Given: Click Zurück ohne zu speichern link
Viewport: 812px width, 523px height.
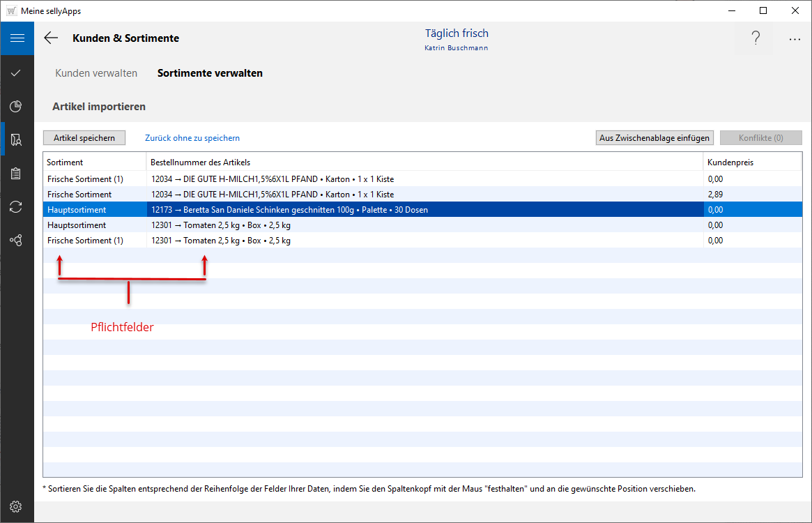Looking at the screenshot, I should coord(192,138).
